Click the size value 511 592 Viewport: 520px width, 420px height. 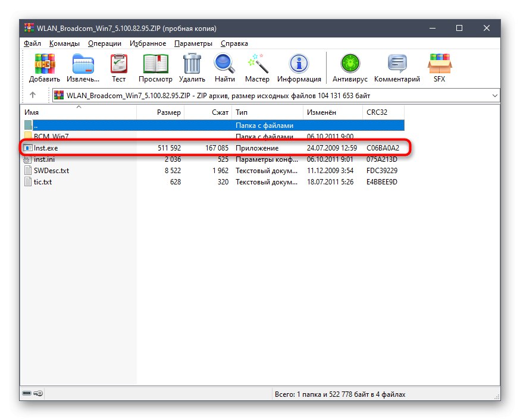pos(169,148)
